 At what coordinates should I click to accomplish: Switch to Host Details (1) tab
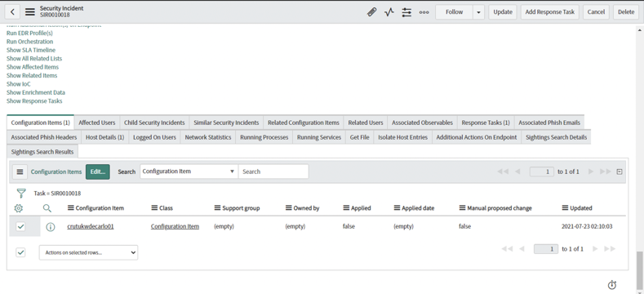105,137
